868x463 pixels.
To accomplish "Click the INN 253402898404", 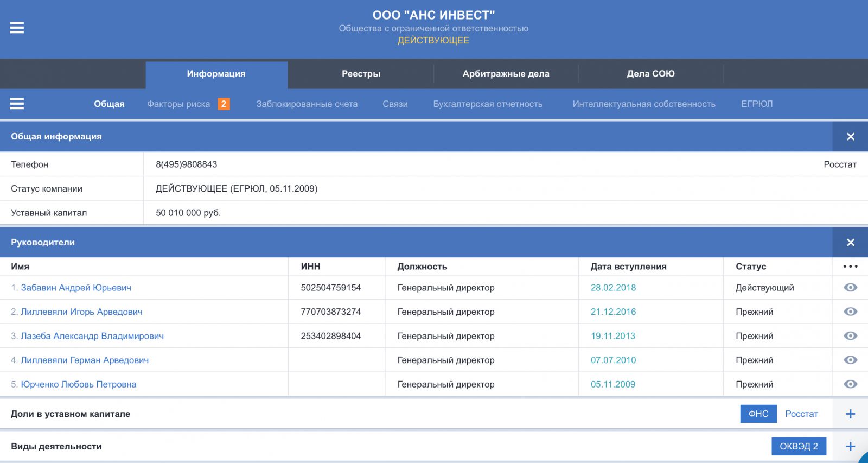I will 331,336.
